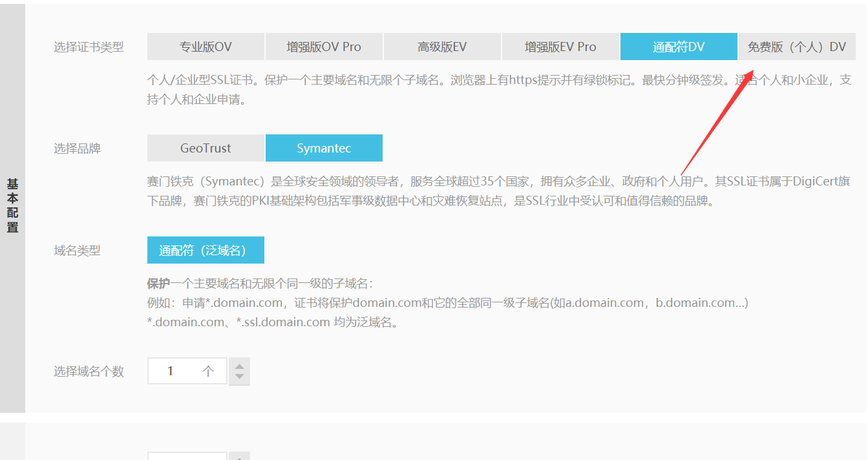Click the 选择域名个数 label
This screenshot has width=868, height=460.
click(x=89, y=371)
